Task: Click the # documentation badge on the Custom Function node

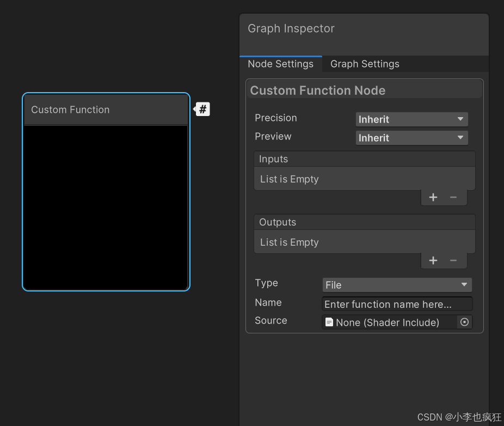Action: (202, 109)
